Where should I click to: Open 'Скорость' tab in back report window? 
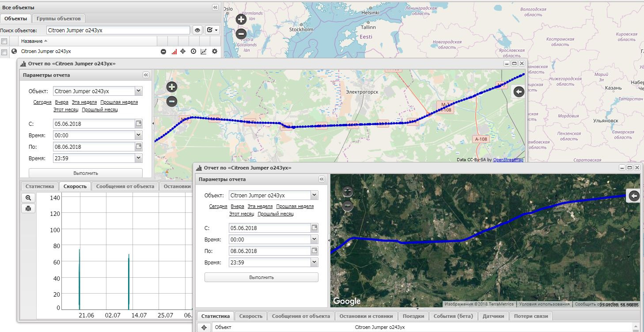(75, 186)
